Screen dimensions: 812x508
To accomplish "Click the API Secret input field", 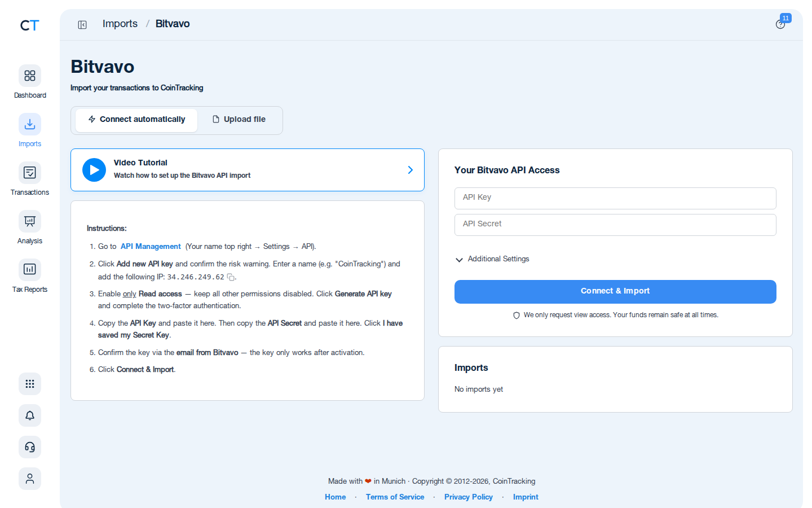I will 615,225.
